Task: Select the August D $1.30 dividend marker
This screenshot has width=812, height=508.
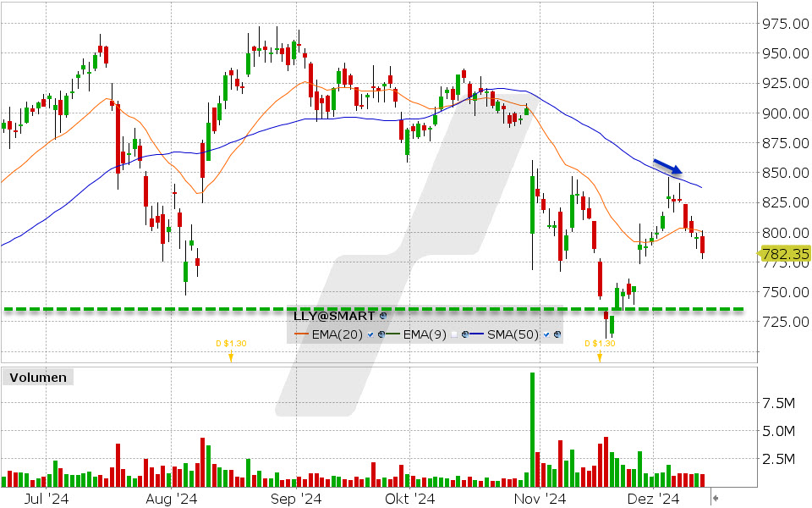Action: (231, 351)
